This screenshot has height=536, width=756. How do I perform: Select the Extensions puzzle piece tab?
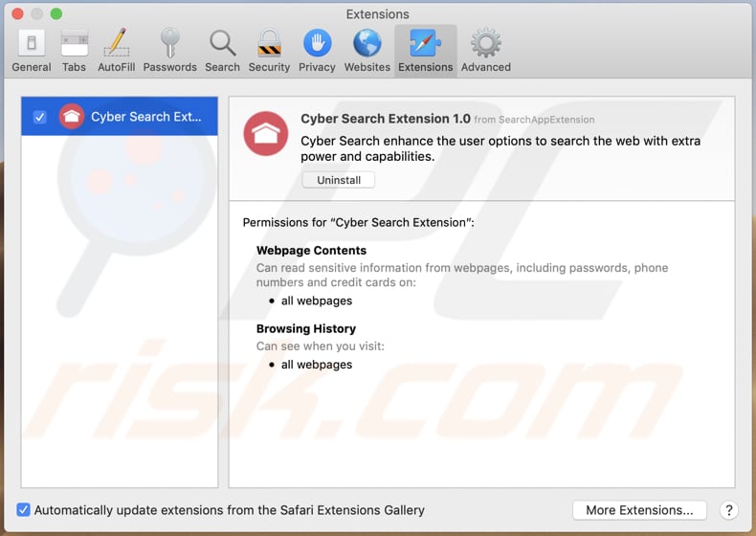coord(425,50)
